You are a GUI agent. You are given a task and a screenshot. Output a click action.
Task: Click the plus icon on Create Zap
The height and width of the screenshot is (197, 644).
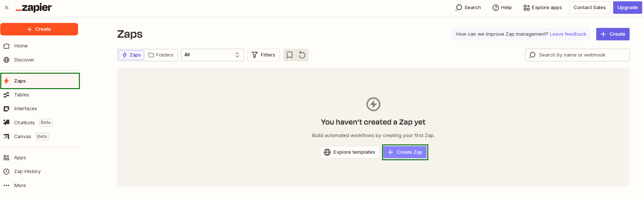(390, 152)
